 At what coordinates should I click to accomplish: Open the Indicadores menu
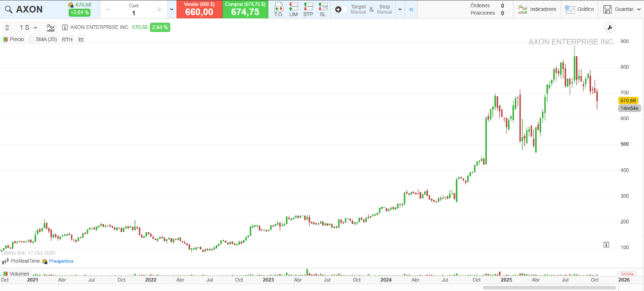537,9
